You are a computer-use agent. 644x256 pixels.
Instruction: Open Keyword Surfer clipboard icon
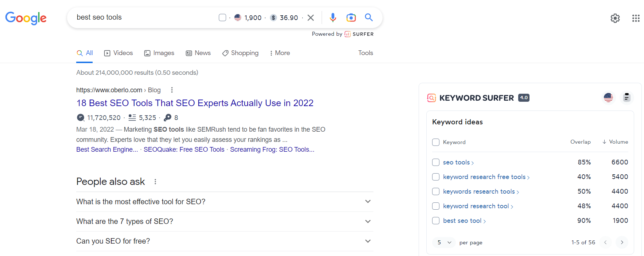click(x=627, y=97)
